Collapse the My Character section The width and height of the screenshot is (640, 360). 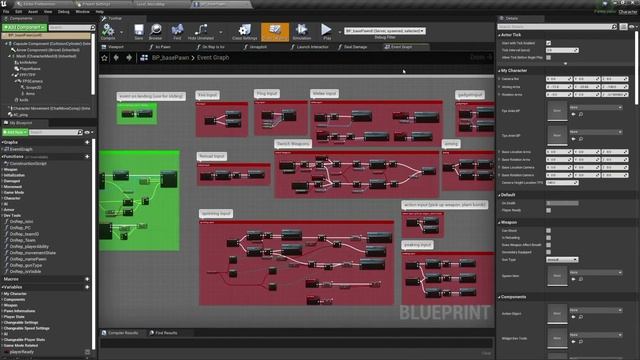(x=500, y=71)
